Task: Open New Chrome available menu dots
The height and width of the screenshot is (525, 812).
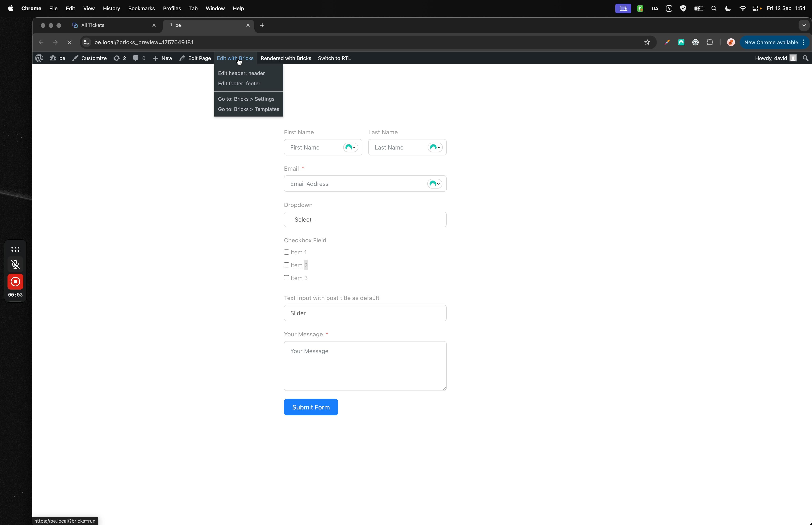Action: coord(804,42)
